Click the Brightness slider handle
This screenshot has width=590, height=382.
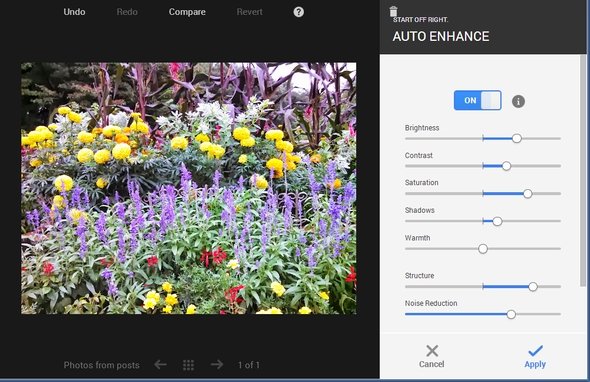pos(517,138)
